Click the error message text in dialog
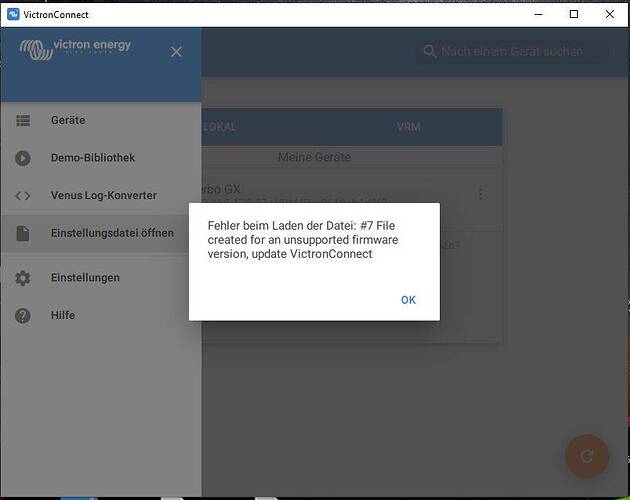This screenshot has height=500, width=630. pos(303,240)
